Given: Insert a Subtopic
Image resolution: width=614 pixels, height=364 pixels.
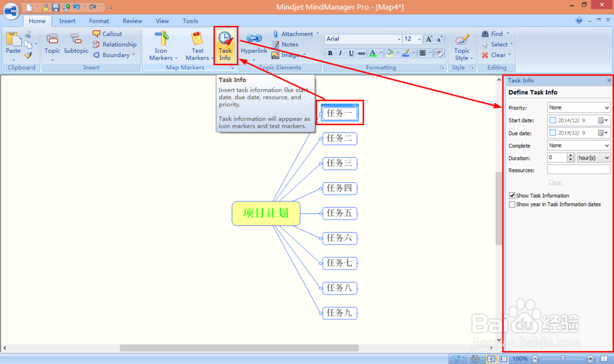Looking at the screenshot, I should [x=76, y=44].
